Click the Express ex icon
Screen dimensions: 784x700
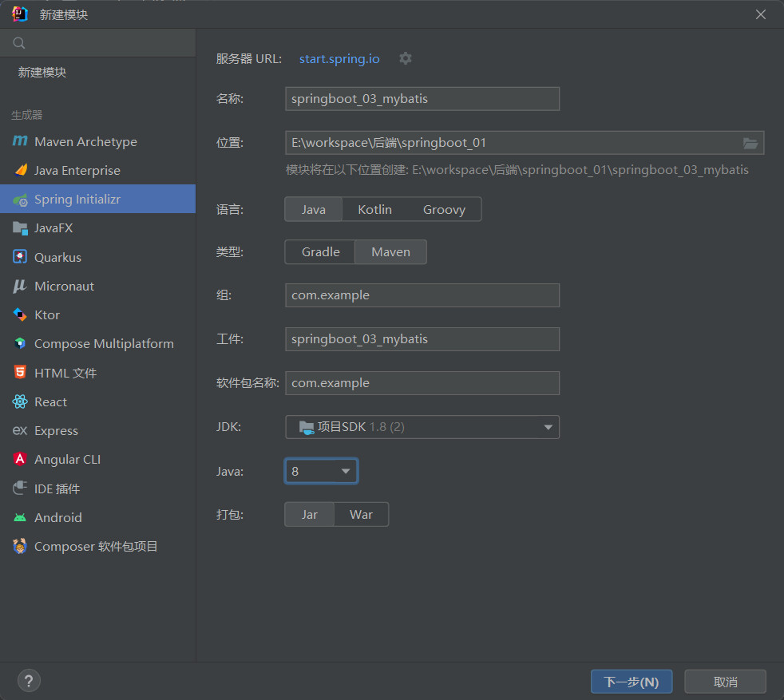20,430
